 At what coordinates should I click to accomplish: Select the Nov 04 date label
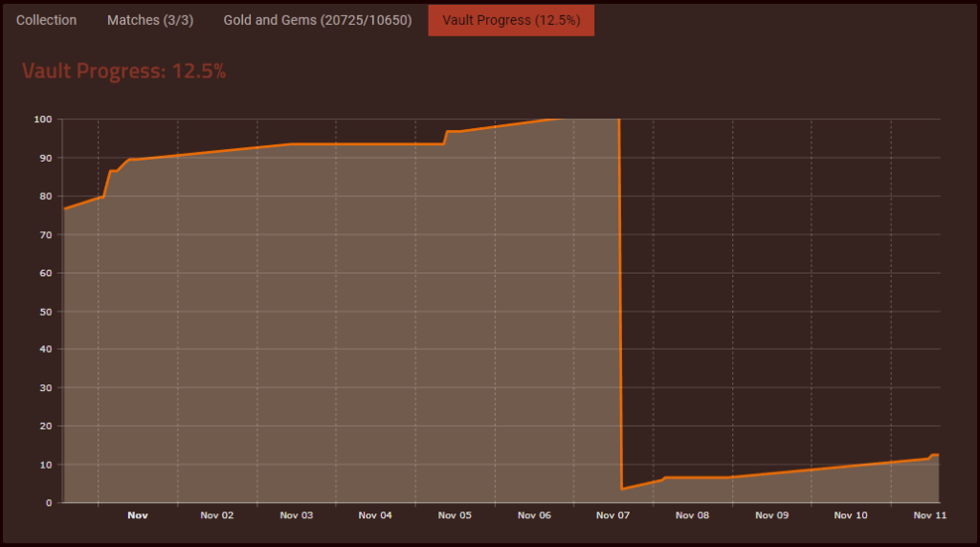click(375, 515)
